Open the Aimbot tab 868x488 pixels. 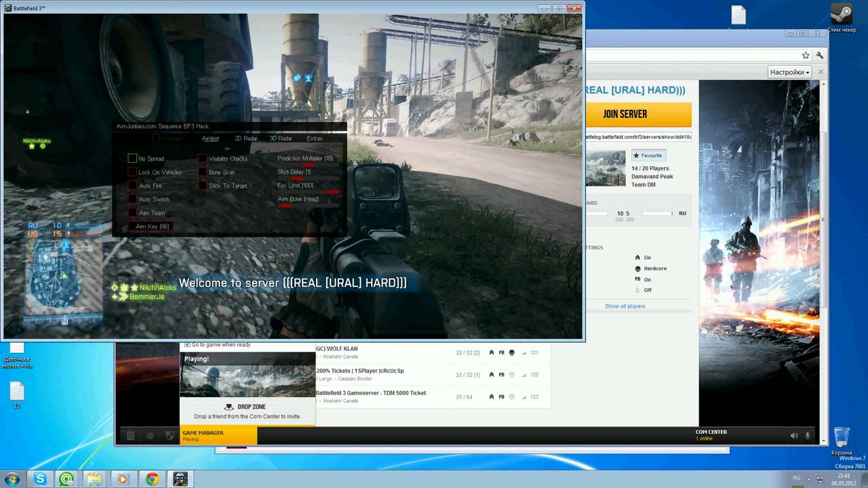[x=210, y=138]
